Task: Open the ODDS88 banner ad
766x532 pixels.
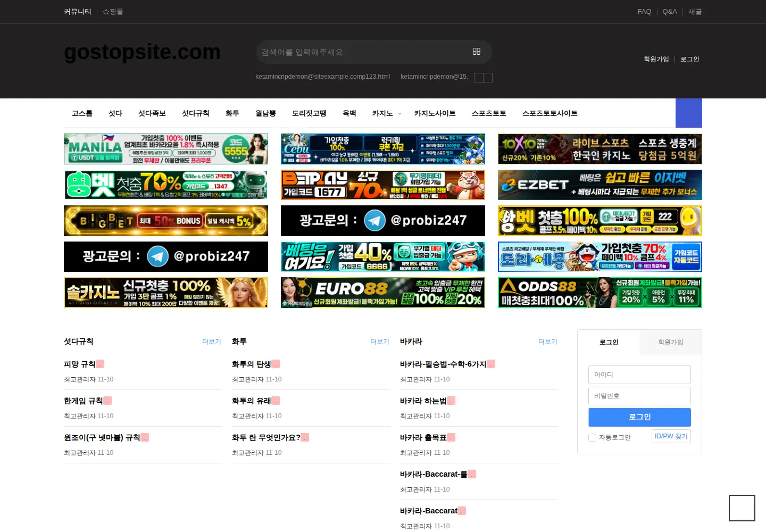Action: click(600, 293)
